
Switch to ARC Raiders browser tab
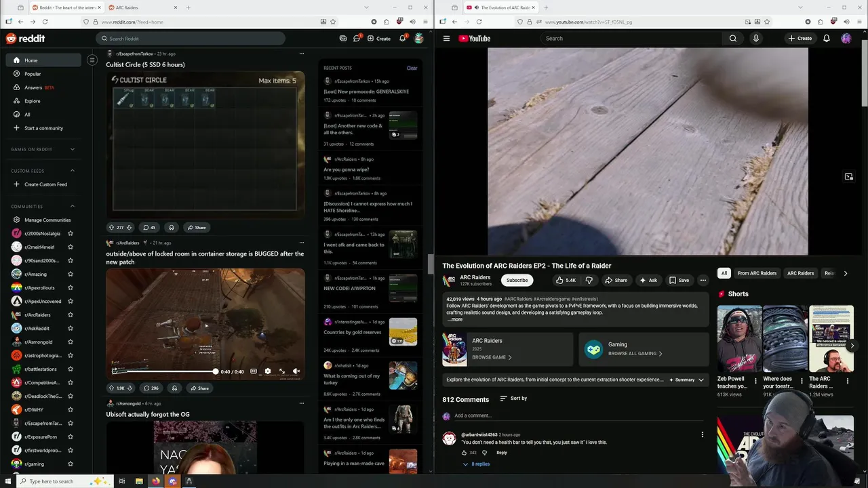click(141, 7)
